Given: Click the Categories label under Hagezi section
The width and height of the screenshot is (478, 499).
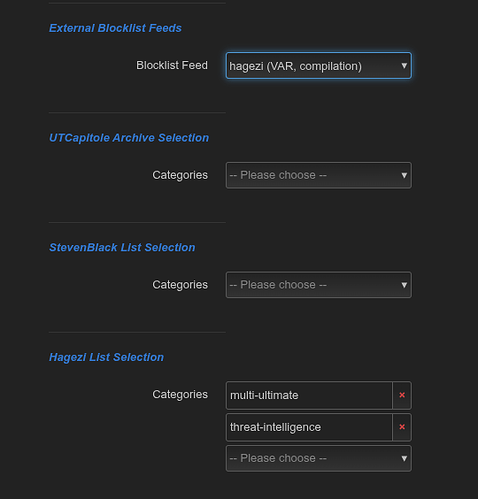Looking at the screenshot, I should coord(180,394).
